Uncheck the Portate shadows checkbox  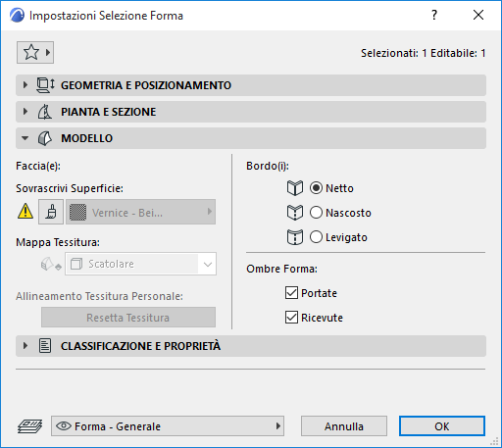pos(291,293)
